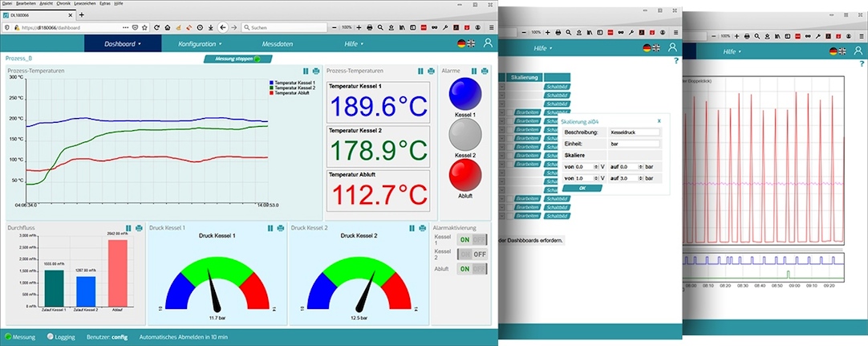
Task: Switch language to German flag in dashboard window
Action: pos(461,43)
